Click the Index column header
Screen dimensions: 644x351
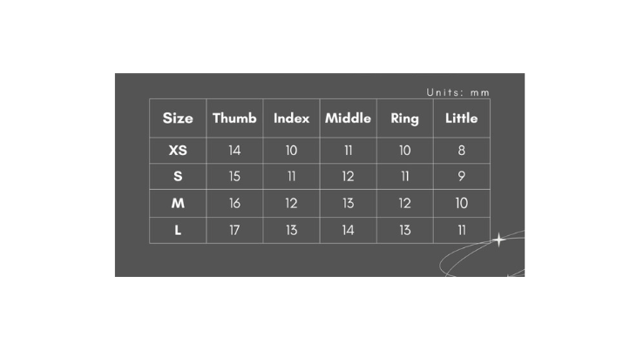[x=291, y=118]
